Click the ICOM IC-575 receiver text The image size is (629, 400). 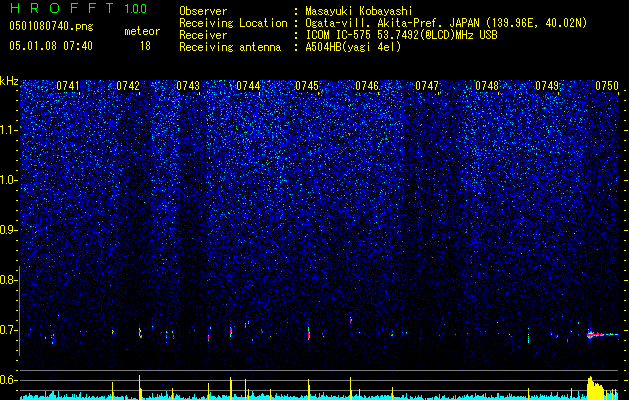tap(401, 35)
